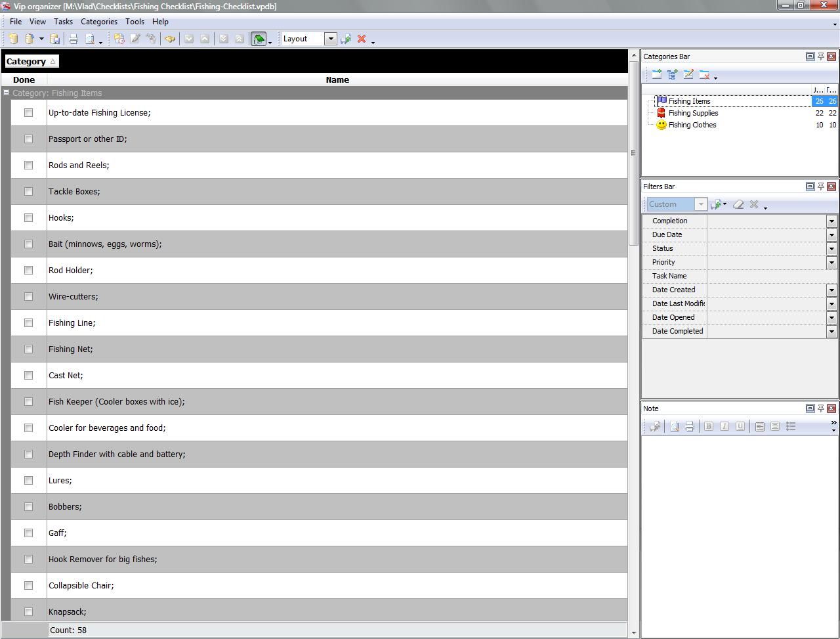Click the add subcategory tree icon

click(x=673, y=76)
